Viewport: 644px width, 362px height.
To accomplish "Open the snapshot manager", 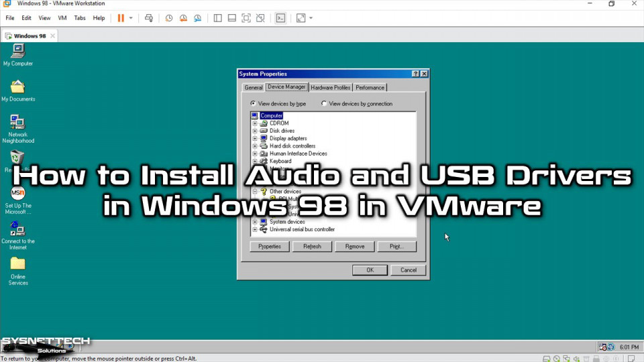I will 197,18.
